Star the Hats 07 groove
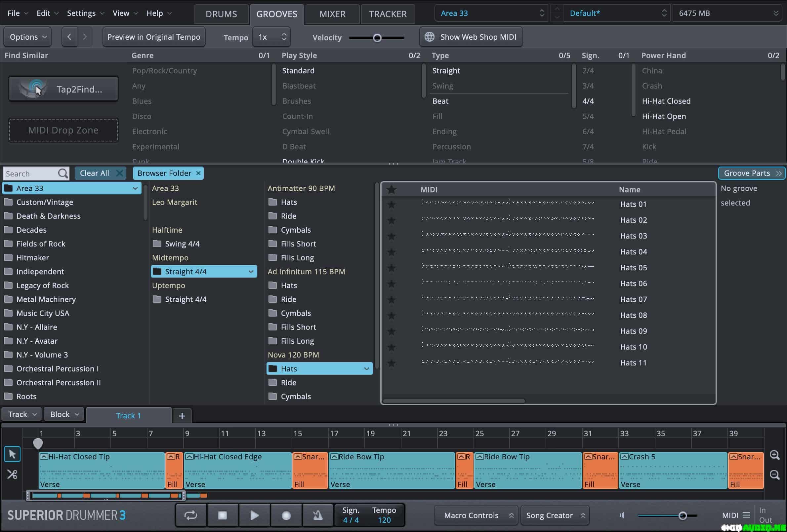The image size is (787, 532). coord(392,299)
